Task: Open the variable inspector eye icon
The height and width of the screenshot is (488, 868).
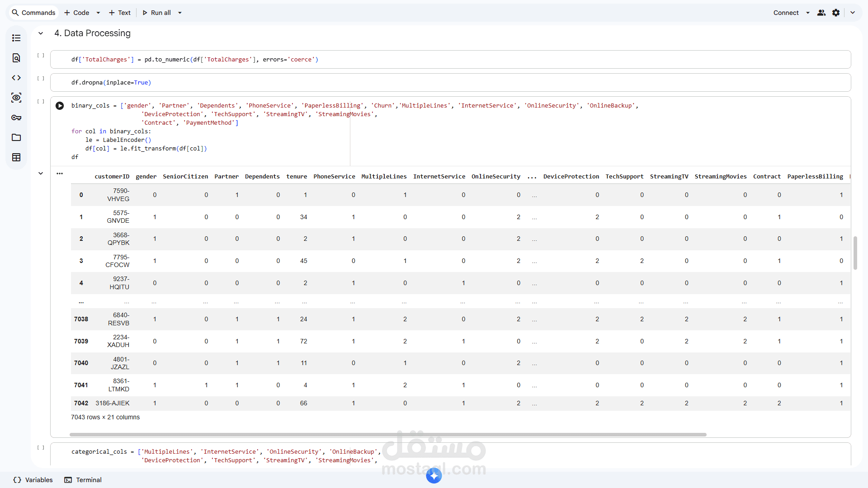Action: coord(16,98)
